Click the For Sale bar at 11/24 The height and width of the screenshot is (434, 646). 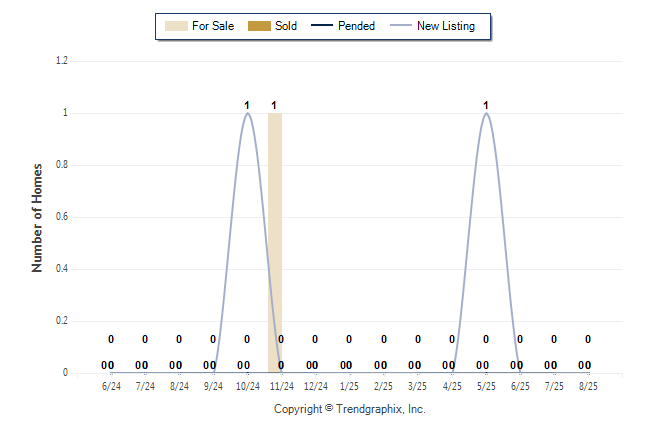click(x=275, y=243)
